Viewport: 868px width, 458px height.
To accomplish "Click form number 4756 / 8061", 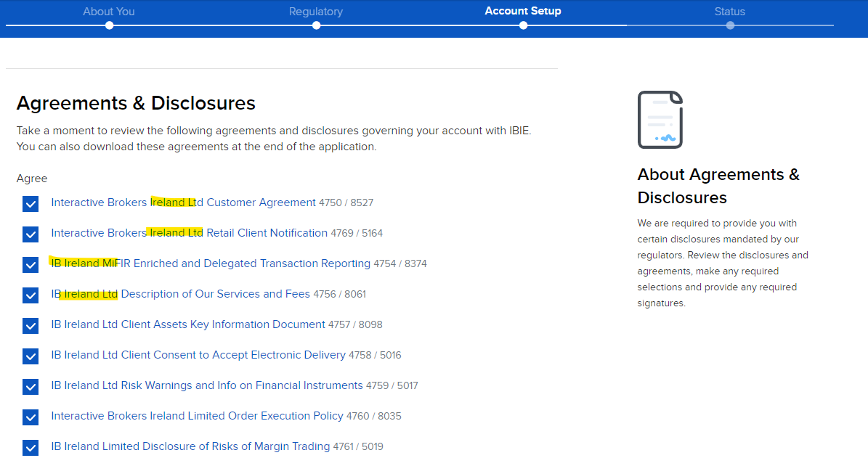I will point(339,294).
